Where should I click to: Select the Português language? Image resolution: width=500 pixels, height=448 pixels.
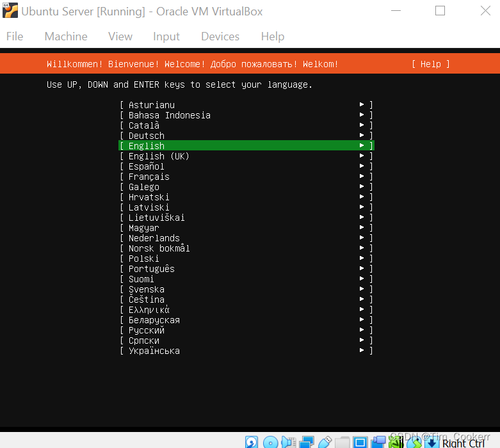[246, 269]
